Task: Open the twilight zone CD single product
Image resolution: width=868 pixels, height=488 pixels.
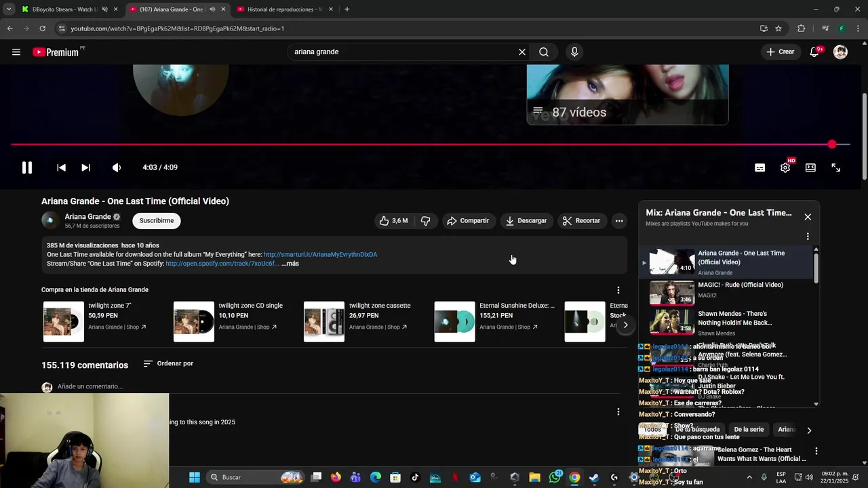Action: click(x=228, y=321)
